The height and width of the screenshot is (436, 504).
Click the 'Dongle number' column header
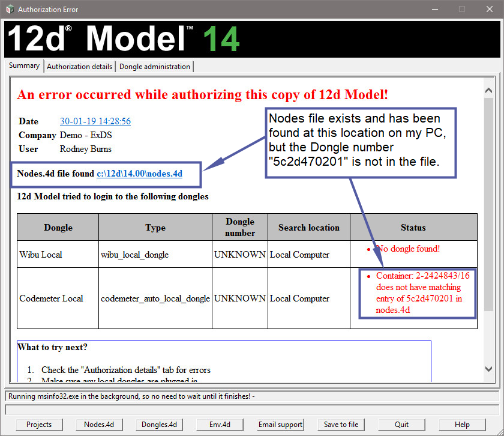tap(240, 227)
